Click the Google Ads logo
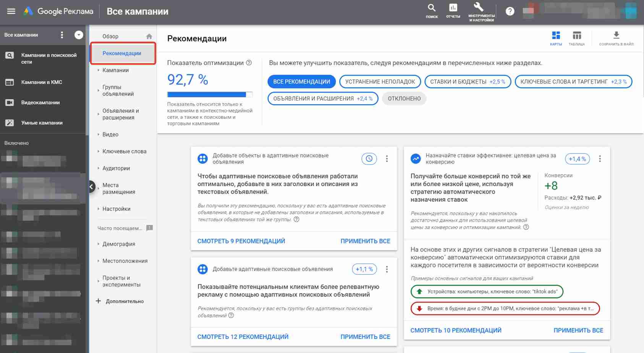Screen dimensions: 644x353 click(58, 11)
